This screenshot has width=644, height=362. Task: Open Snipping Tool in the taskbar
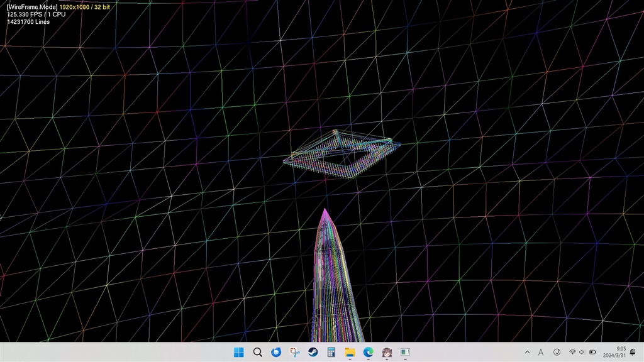pyautogui.click(x=294, y=352)
